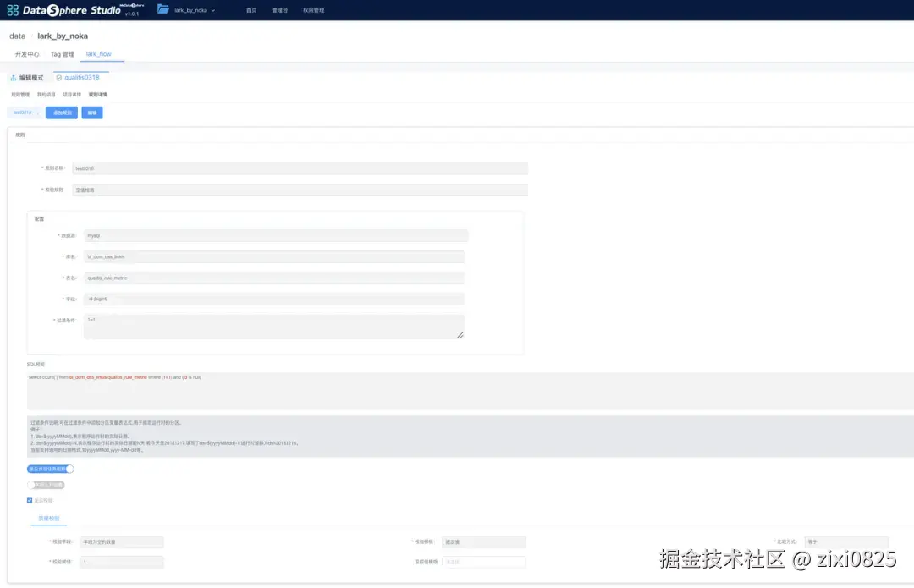This screenshot has width=914, height=588.
Task: Open the 管理台 menu item
Action: pyautogui.click(x=281, y=10)
